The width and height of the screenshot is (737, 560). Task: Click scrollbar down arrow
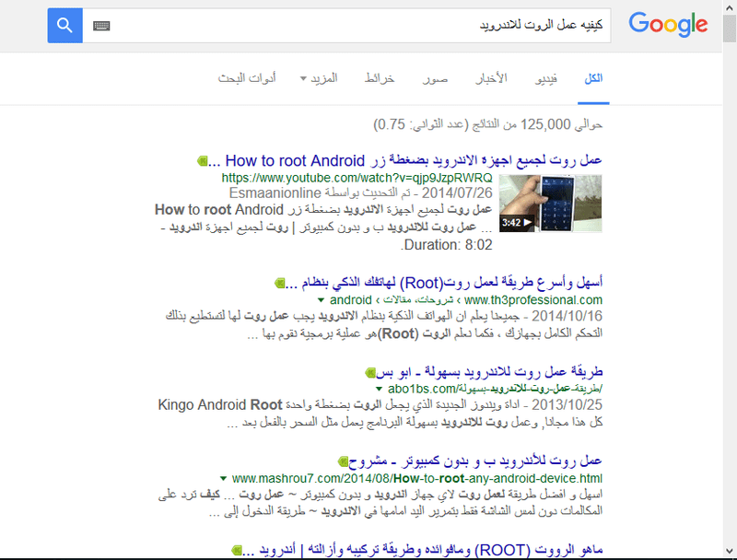(x=730, y=552)
